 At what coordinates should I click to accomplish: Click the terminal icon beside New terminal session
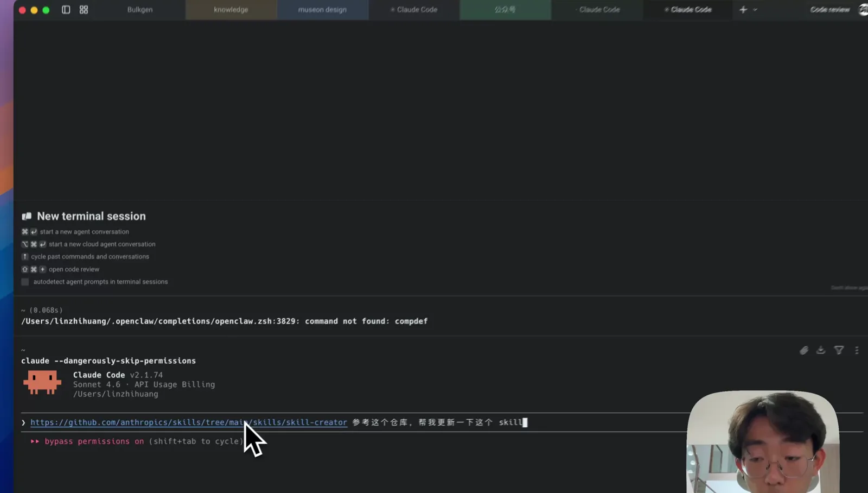27,216
